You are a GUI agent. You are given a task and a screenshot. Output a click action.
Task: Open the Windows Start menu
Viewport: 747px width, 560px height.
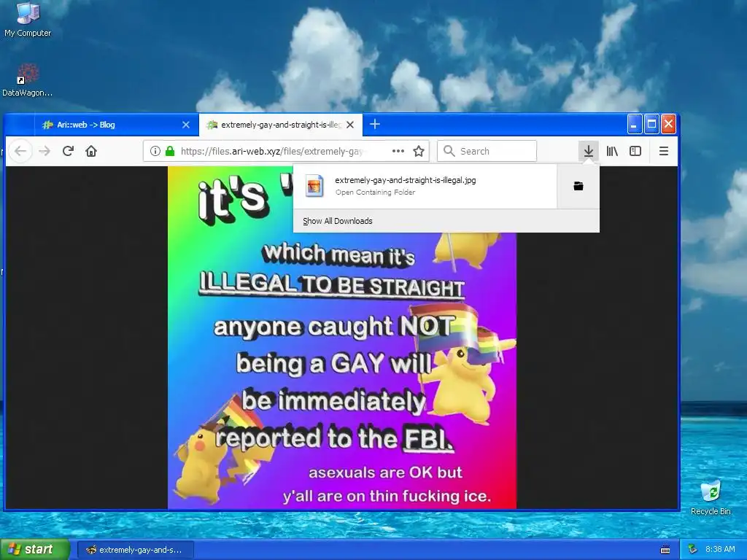35,550
